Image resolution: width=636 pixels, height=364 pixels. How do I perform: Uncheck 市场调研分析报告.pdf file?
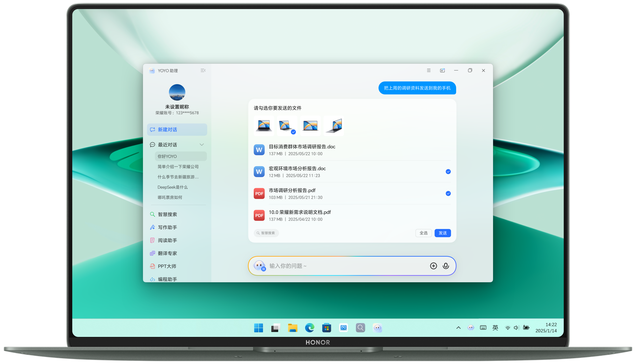pyautogui.click(x=448, y=193)
